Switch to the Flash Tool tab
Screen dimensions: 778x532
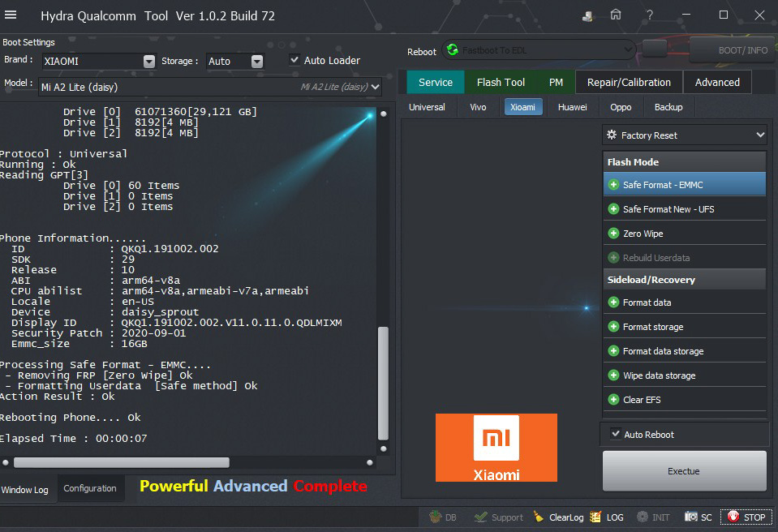click(x=501, y=82)
